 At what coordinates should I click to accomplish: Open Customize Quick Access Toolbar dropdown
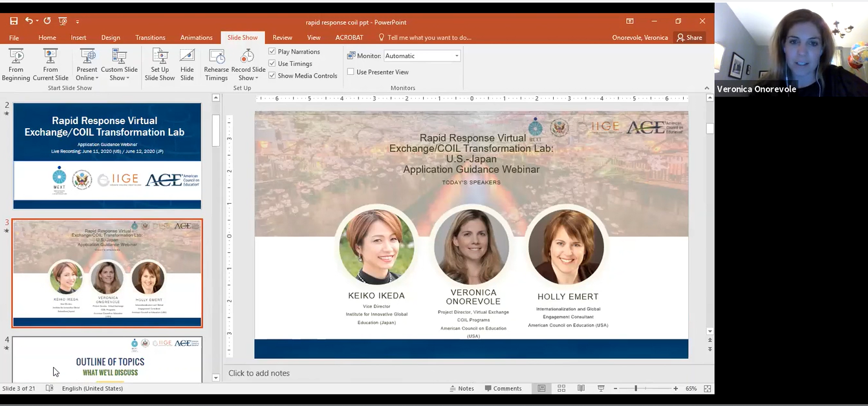(78, 22)
